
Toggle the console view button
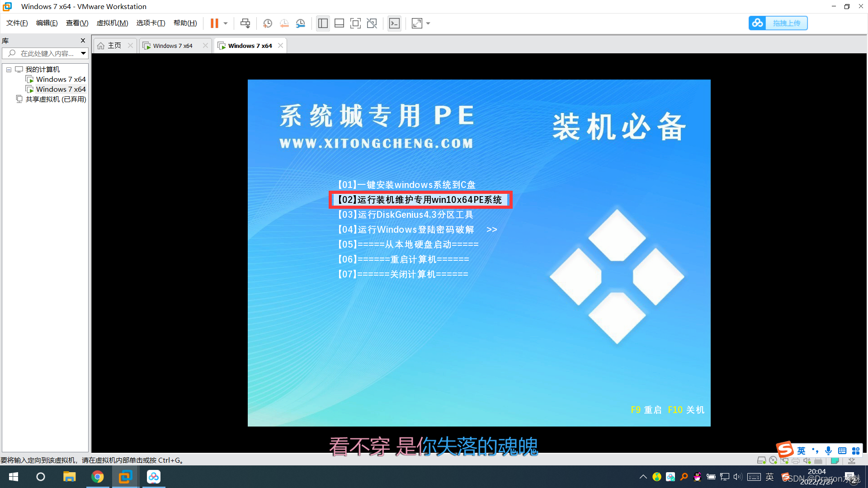(x=394, y=23)
